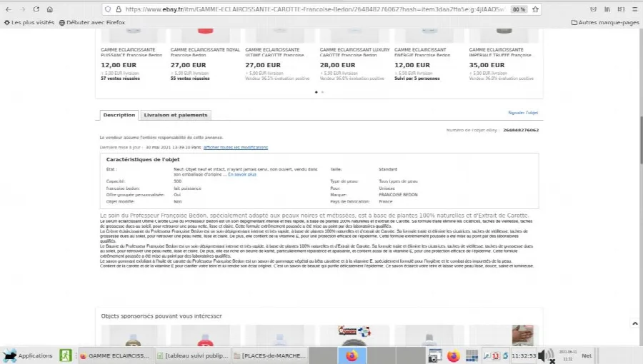This screenshot has height=364, width=643.
Task: Click the eBay URL in the address bar
Action: pyautogui.click(x=315, y=9)
